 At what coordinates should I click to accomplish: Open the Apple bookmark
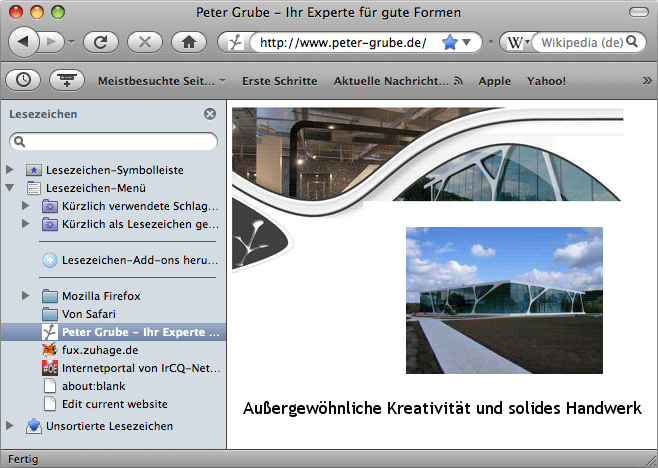(494, 81)
